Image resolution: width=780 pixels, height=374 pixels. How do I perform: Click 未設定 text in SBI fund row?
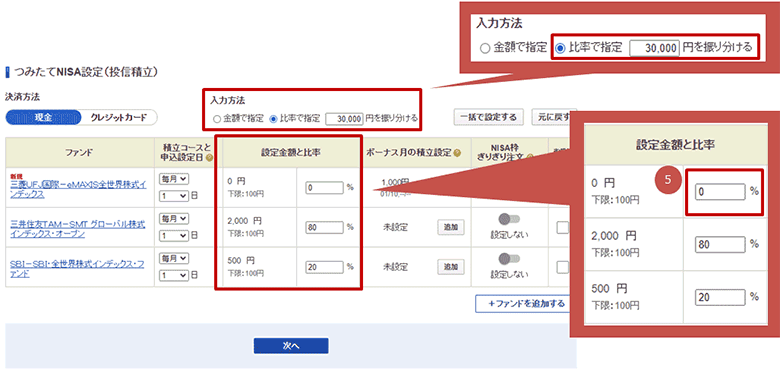coord(395,267)
